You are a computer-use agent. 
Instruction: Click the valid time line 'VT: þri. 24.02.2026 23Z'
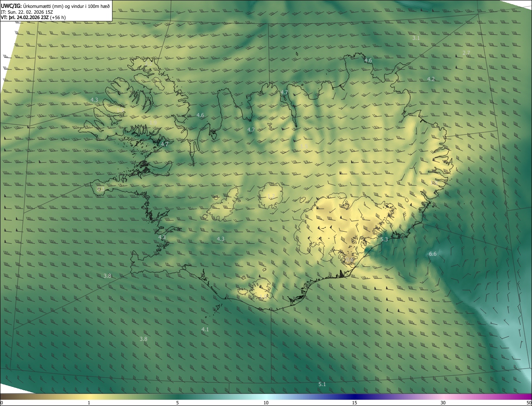[33, 17]
